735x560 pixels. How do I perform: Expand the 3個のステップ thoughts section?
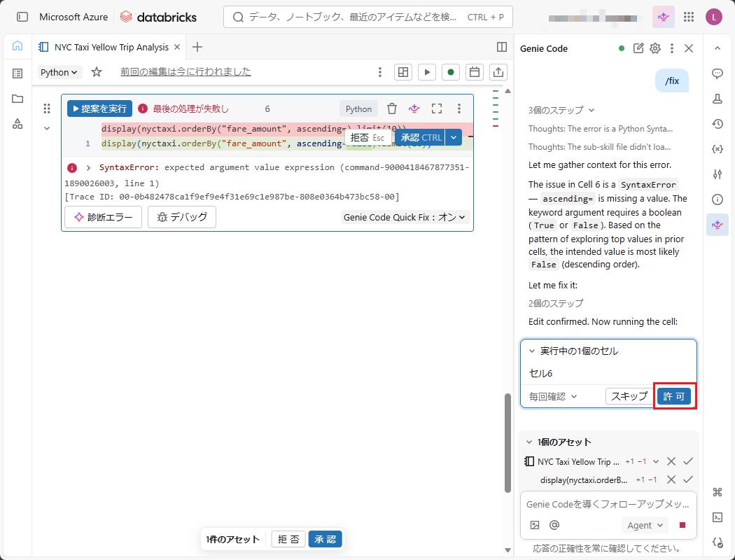tap(561, 110)
